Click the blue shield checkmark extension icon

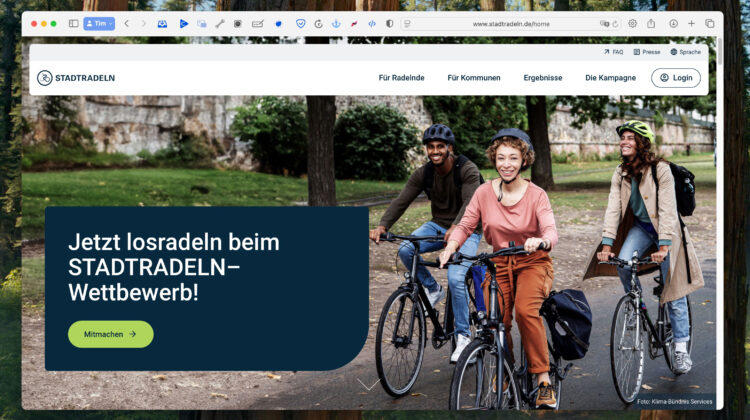point(300,23)
